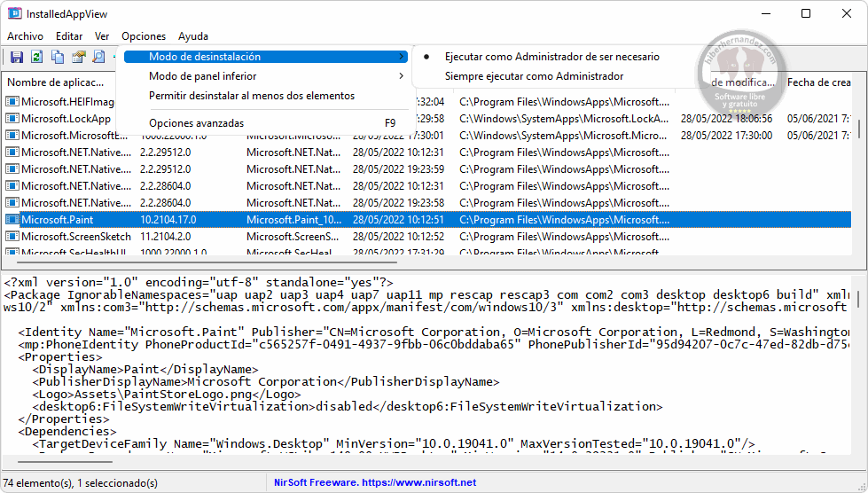Image resolution: width=868 pixels, height=493 pixels.
Task: Click the app icon of Microsoft.Paint row
Action: click(x=12, y=220)
